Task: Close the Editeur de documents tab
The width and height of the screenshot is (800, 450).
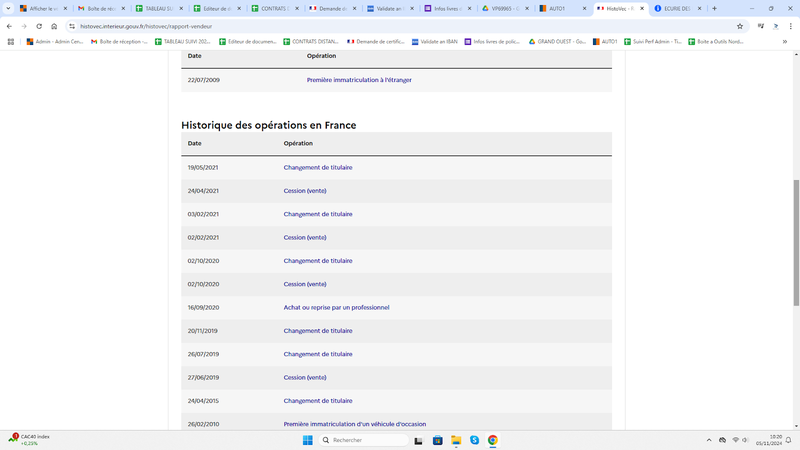Action: (239, 8)
